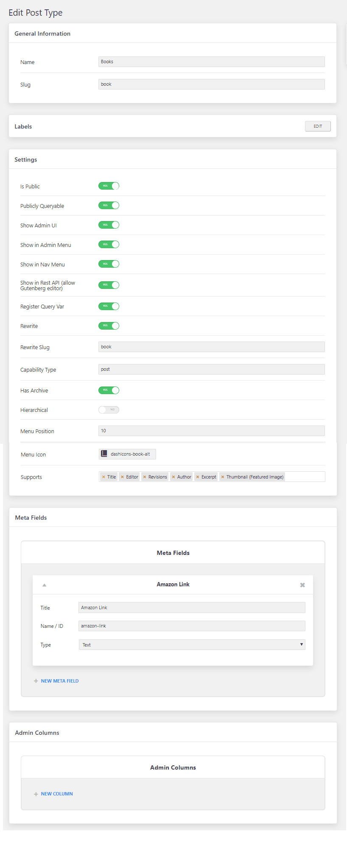This screenshot has width=347, height=868.
Task: Remove the Excerpt support tag
Action: coord(198,477)
